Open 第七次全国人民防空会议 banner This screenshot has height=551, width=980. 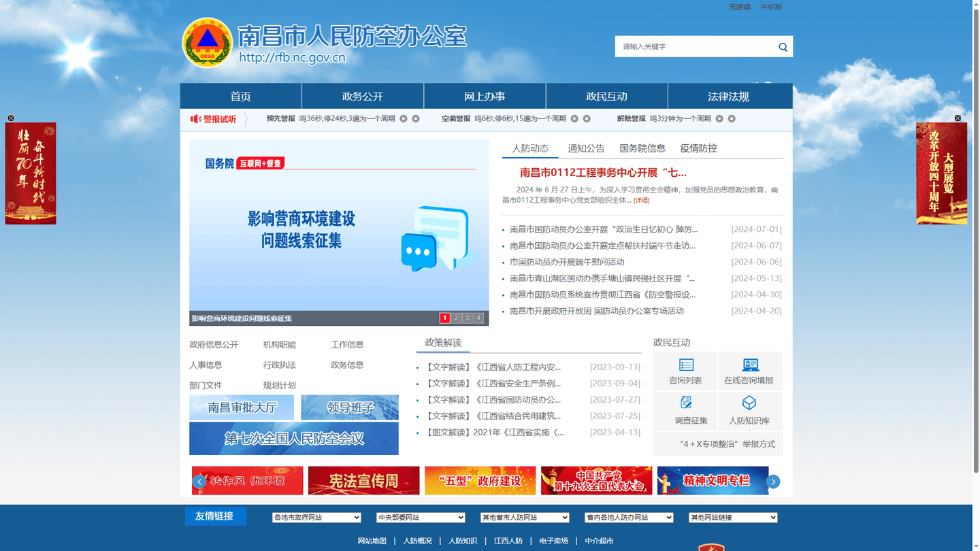coord(294,439)
